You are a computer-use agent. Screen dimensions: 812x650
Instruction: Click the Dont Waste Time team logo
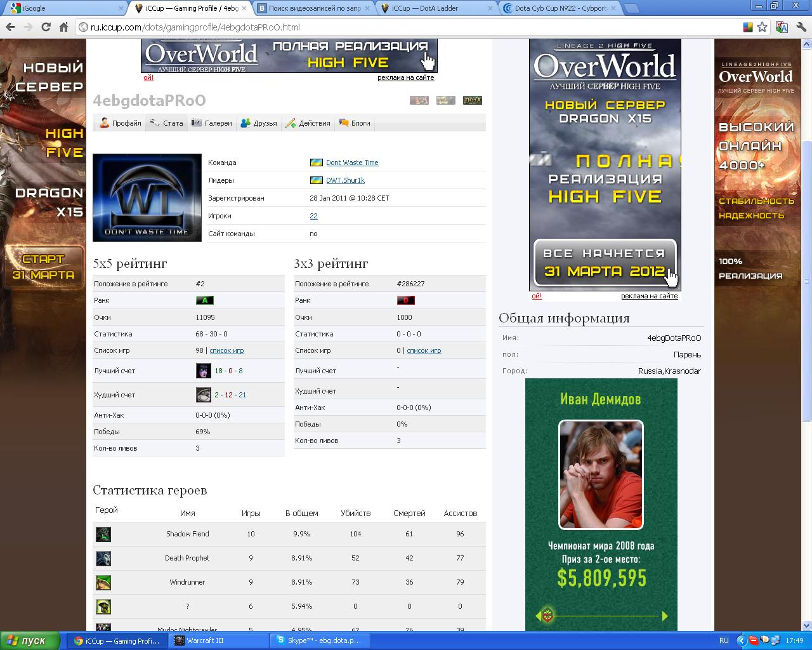[x=147, y=197]
